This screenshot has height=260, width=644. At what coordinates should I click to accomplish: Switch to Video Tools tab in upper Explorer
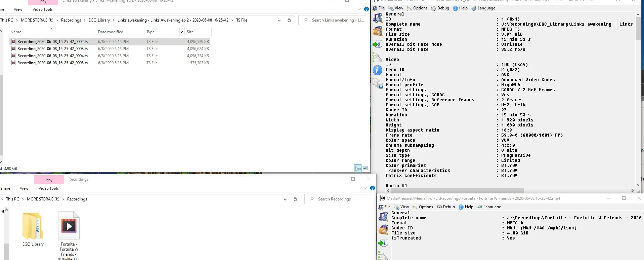click(43, 9)
